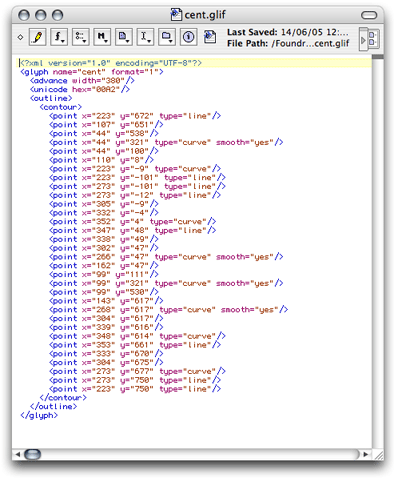The height and width of the screenshot is (478, 394).
Task: Click the point x="273" y="750" line
Action: (x=135, y=380)
